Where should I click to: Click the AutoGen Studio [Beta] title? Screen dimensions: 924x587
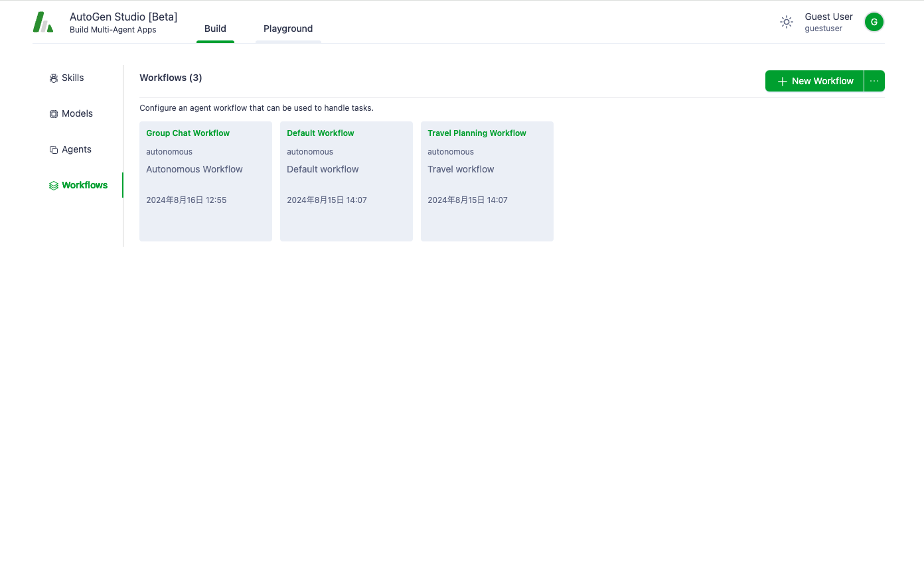pos(123,17)
